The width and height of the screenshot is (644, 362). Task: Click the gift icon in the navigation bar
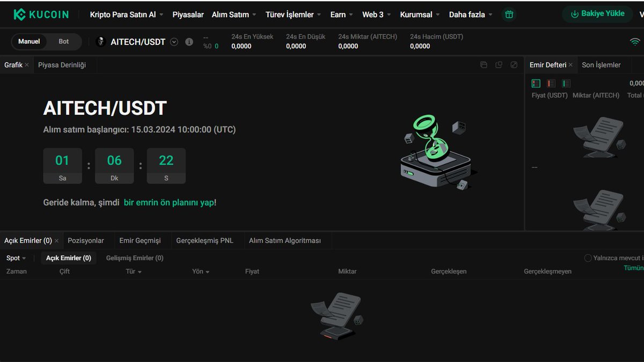509,14
